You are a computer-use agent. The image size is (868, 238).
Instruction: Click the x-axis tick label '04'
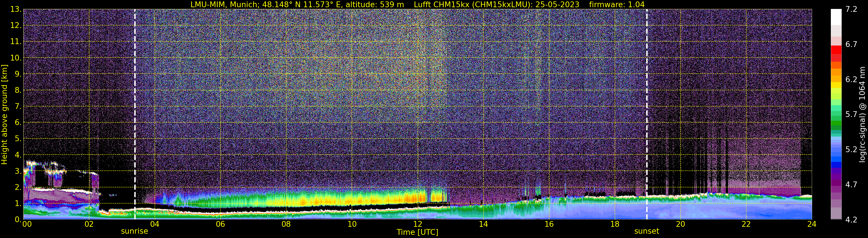155,224
